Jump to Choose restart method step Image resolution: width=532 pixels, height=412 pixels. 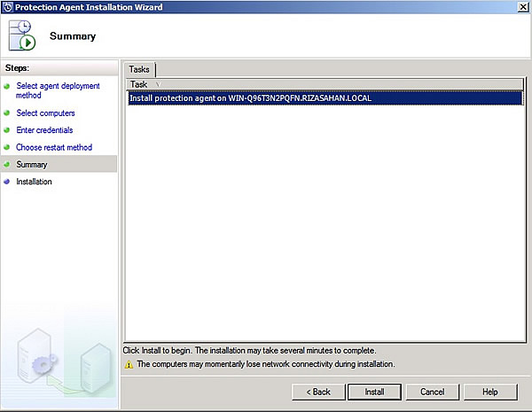coord(53,147)
